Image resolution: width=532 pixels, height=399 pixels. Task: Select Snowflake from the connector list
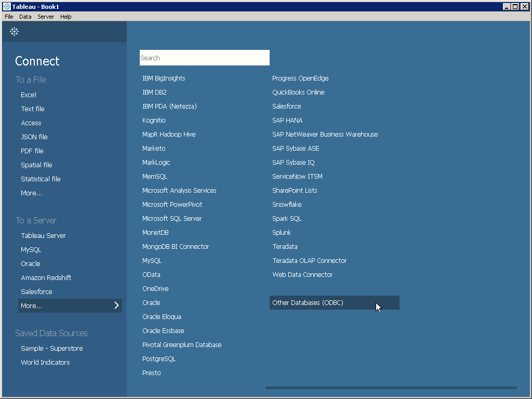coord(287,204)
